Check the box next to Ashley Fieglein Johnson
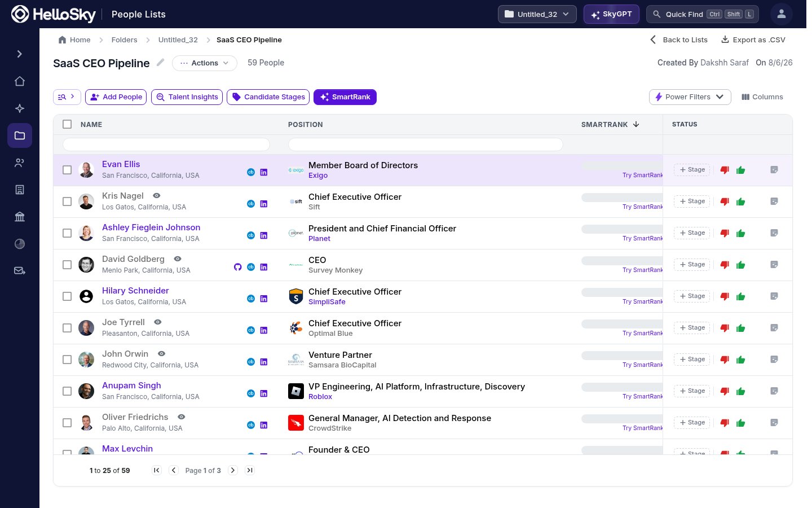812x508 pixels. click(67, 233)
